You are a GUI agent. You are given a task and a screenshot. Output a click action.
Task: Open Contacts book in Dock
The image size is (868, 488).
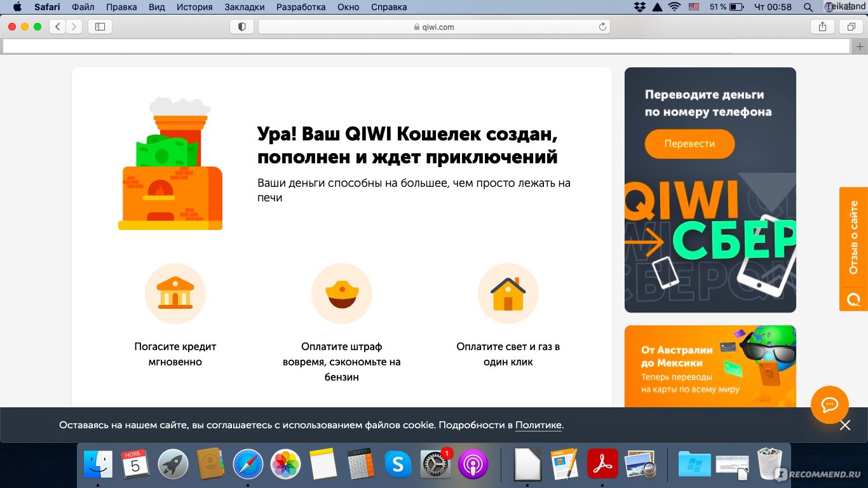pos(210,464)
